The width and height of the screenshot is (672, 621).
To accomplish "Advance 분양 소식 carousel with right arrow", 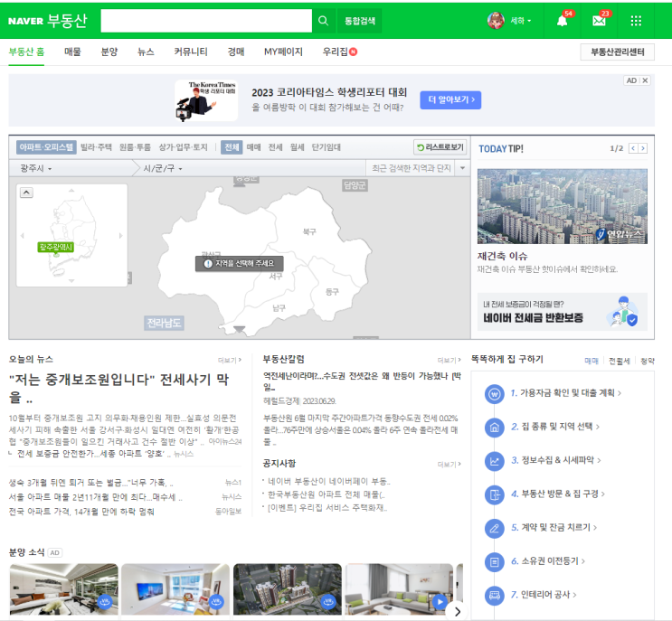I will point(457,611).
